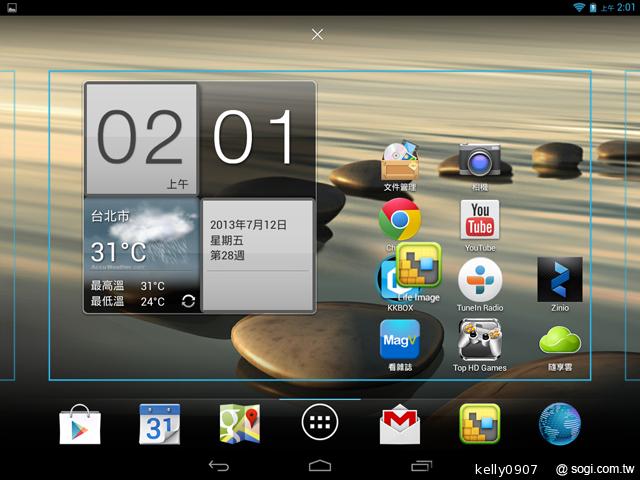640x480 pixels.
Task: Open the Google Play Store icon
Action: 80,424
